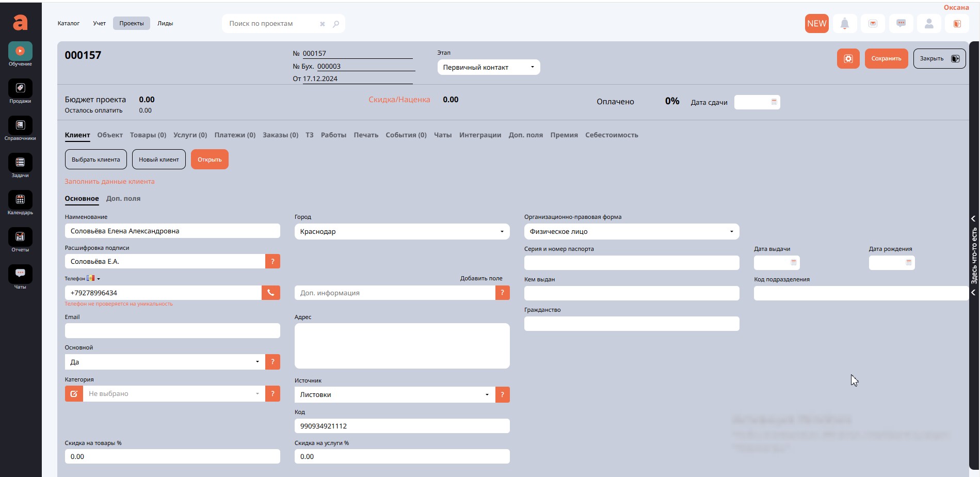Switch to the Платежи (0) tab
This screenshot has height=477, width=980.
pos(235,135)
